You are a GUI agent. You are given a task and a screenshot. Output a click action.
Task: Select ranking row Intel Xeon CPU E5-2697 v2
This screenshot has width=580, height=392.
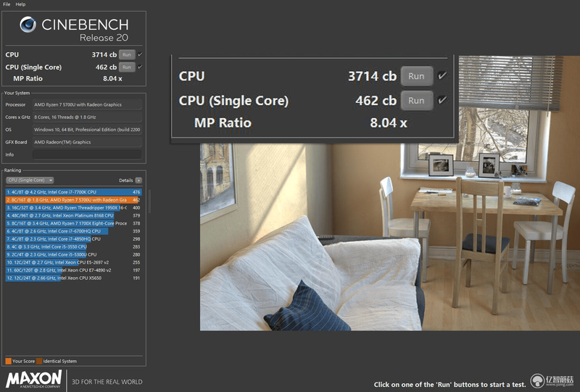coord(73,262)
